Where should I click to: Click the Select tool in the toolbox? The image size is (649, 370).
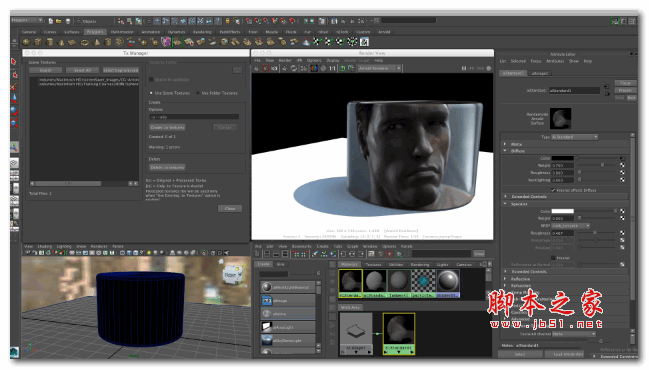[13, 61]
